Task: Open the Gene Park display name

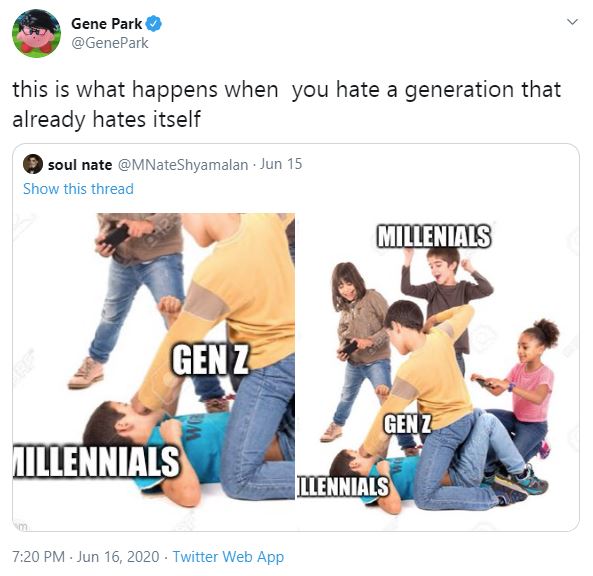Action: click(106, 24)
